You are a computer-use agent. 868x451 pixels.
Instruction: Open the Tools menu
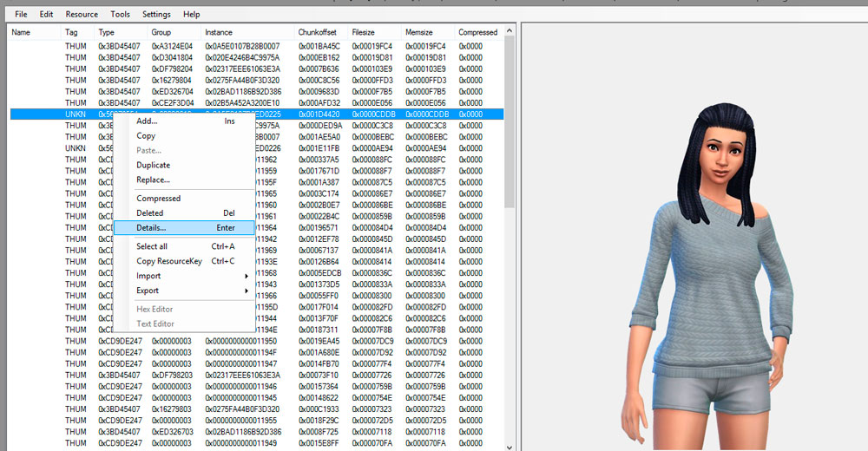(120, 14)
